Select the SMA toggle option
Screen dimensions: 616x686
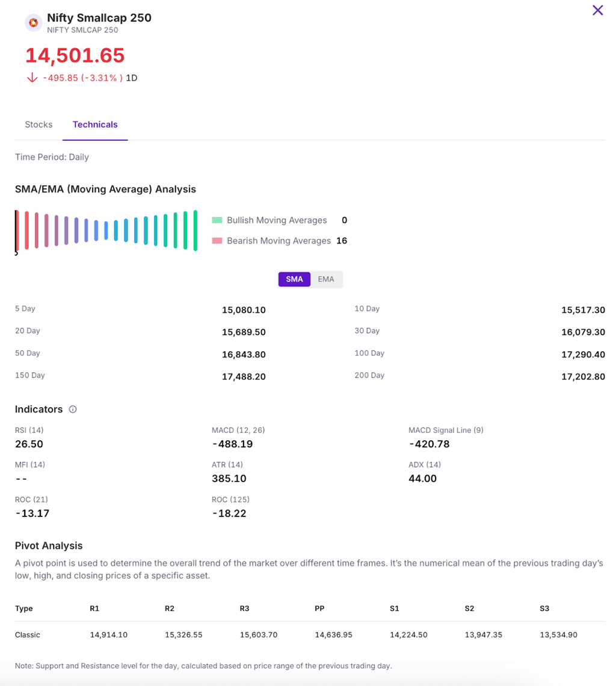(294, 279)
